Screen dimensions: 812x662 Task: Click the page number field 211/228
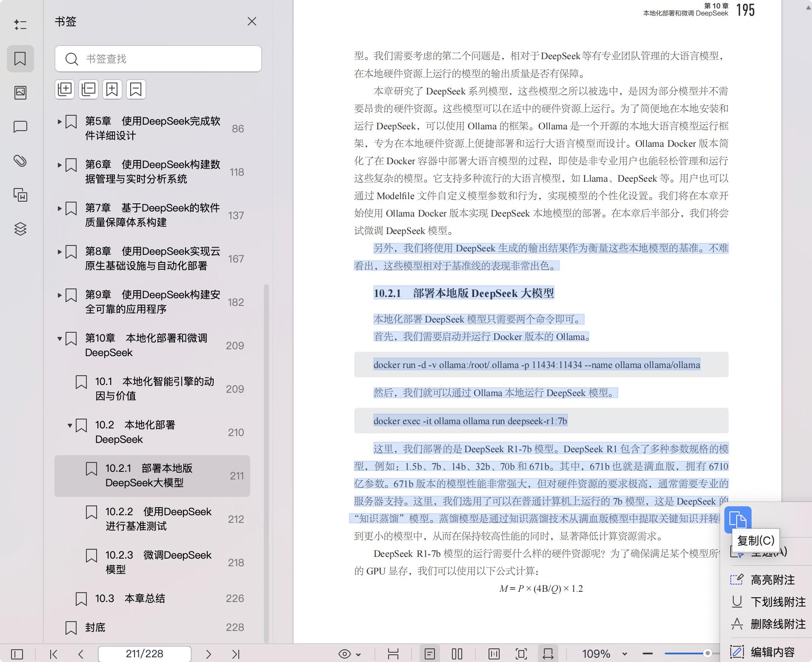[x=145, y=654]
